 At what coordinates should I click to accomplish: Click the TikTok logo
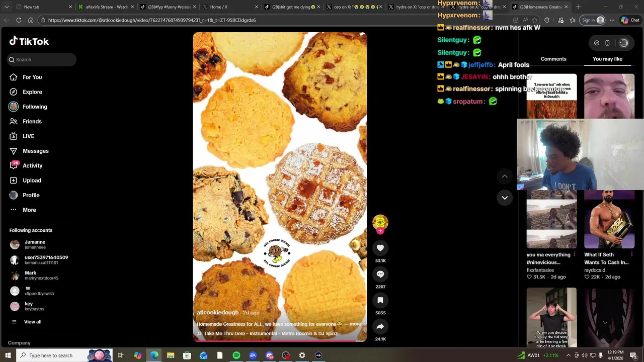[29, 41]
